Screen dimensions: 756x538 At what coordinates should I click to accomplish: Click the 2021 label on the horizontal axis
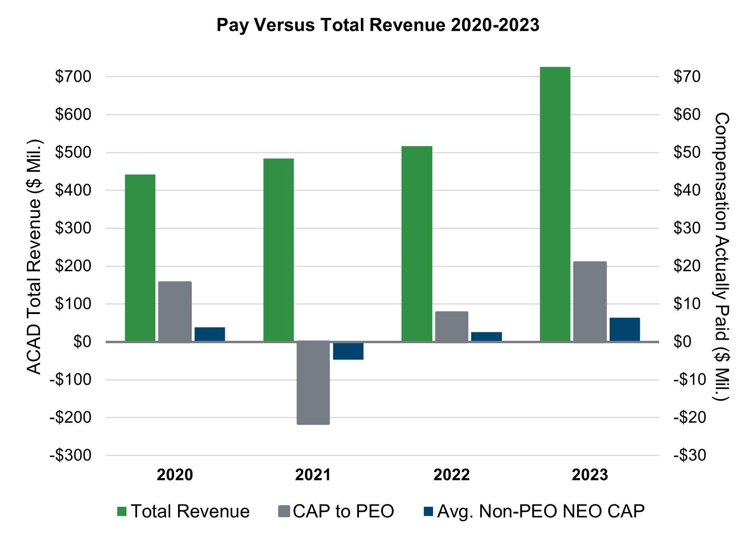313,475
